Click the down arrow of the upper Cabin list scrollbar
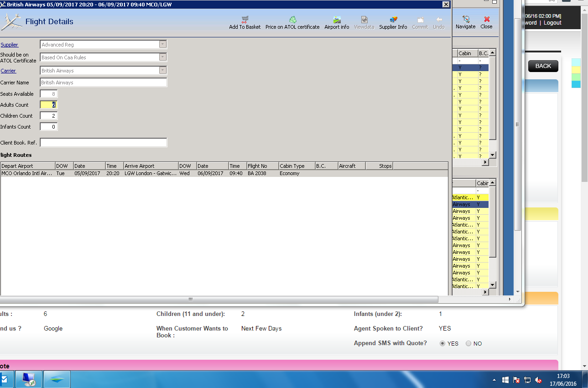The height and width of the screenshot is (388, 588). tap(492, 155)
